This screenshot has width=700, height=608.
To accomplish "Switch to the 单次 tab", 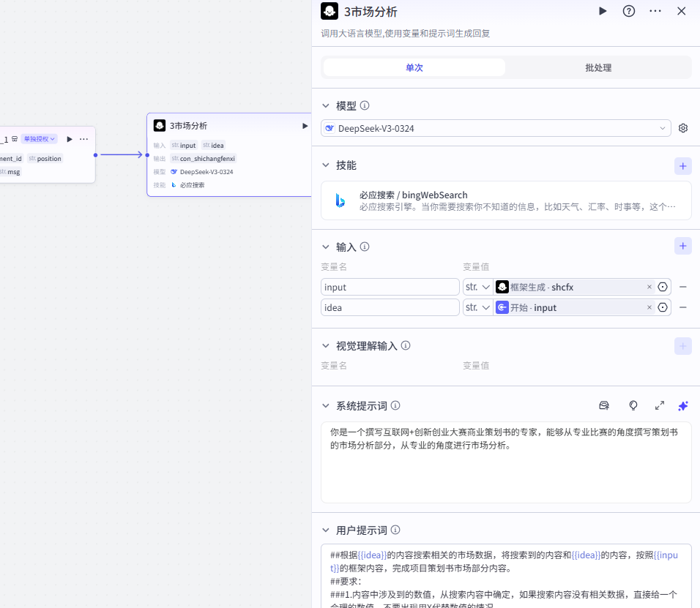I will (x=414, y=67).
